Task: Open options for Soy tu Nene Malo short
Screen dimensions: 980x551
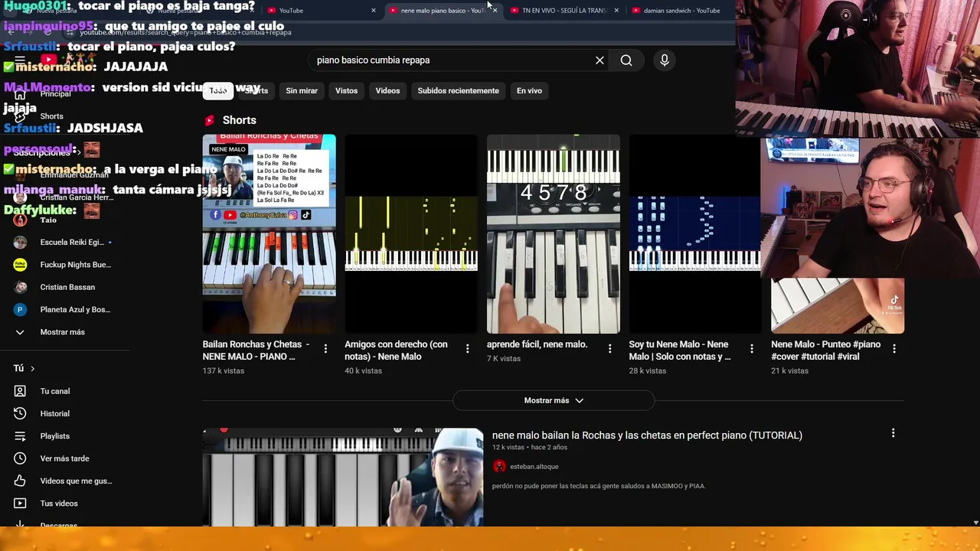Action: click(x=752, y=349)
